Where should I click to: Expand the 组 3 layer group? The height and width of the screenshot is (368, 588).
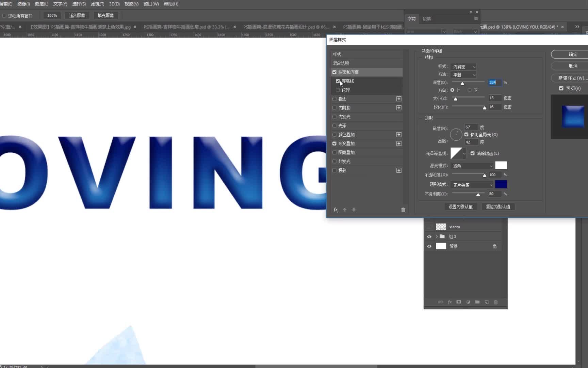tap(437, 236)
